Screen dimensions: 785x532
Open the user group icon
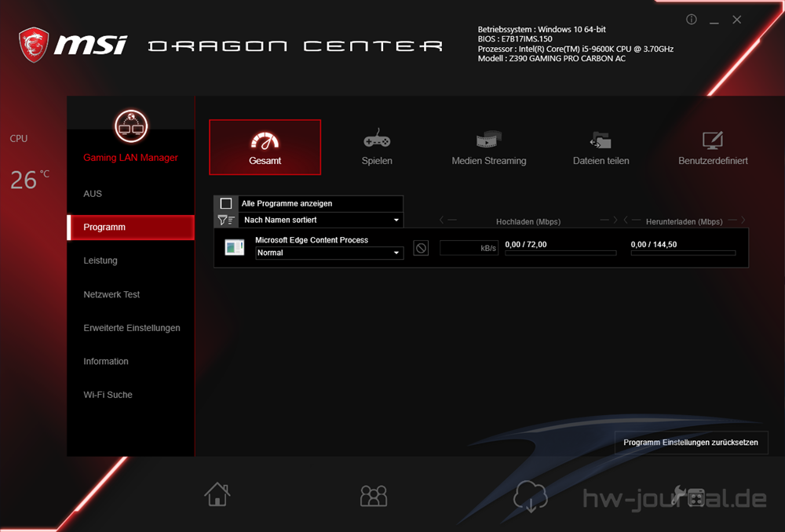[x=374, y=496]
